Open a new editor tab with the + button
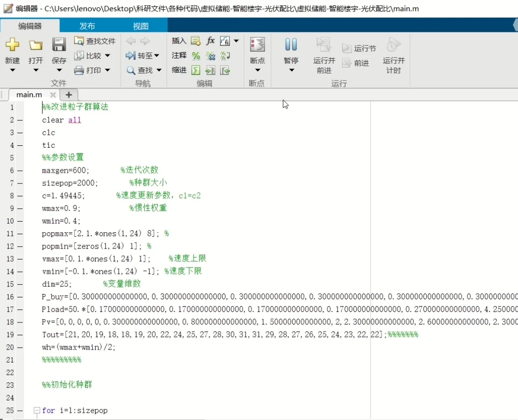The image size is (518, 420). 68,95
